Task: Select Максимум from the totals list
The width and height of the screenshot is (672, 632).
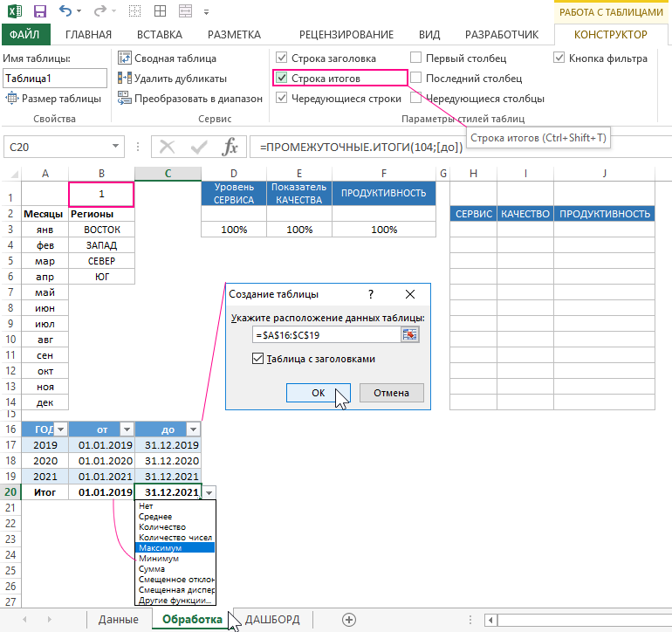Action: (x=161, y=548)
